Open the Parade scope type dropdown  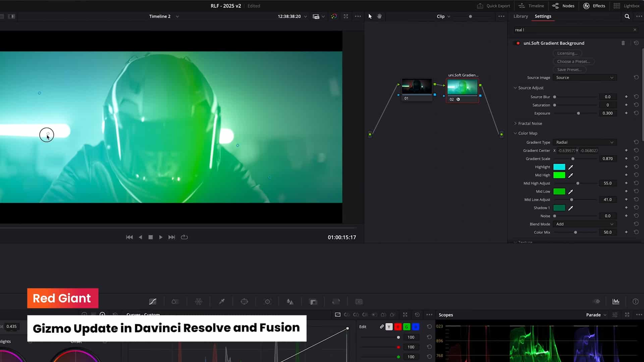596,315
